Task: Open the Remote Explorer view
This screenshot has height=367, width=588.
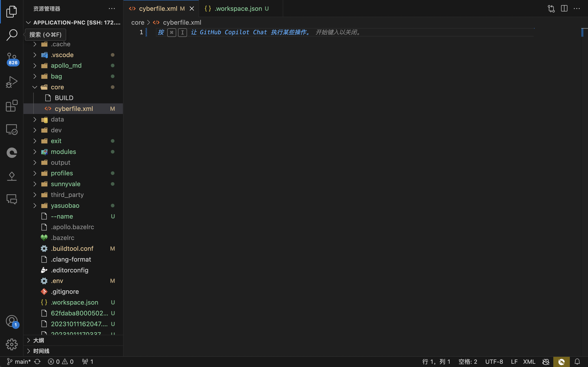Action: (x=11, y=129)
